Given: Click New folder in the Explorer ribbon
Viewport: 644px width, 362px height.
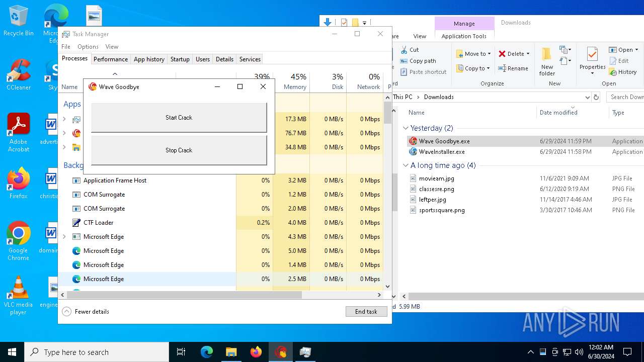Looking at the screenshot, I should [547, 61].
